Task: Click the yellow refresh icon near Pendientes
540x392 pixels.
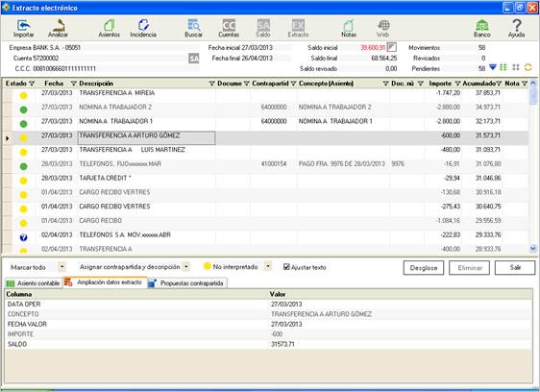Action: click(528, 67)
